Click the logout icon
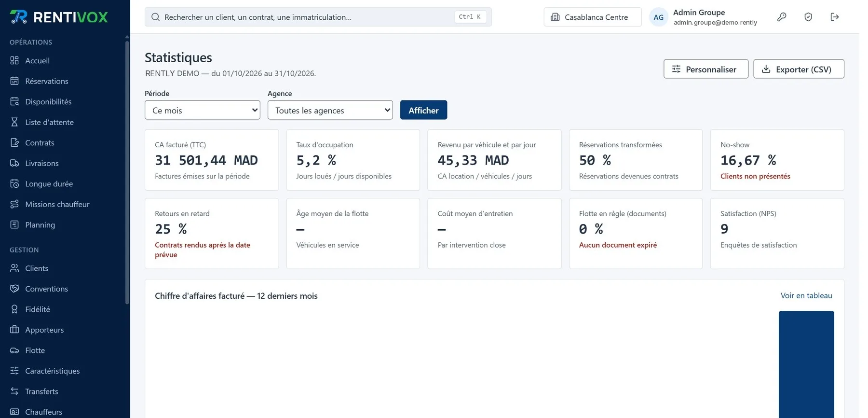 (835, 17)
